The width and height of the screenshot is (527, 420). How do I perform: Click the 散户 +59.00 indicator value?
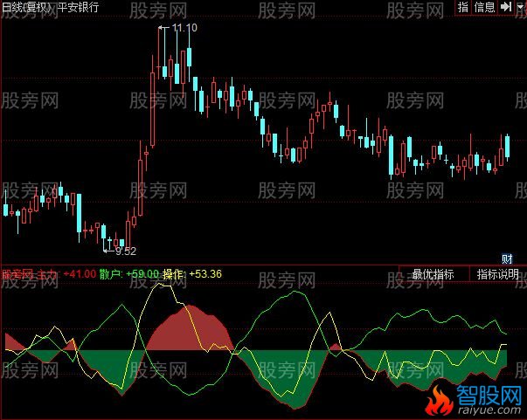coord(129,274)
